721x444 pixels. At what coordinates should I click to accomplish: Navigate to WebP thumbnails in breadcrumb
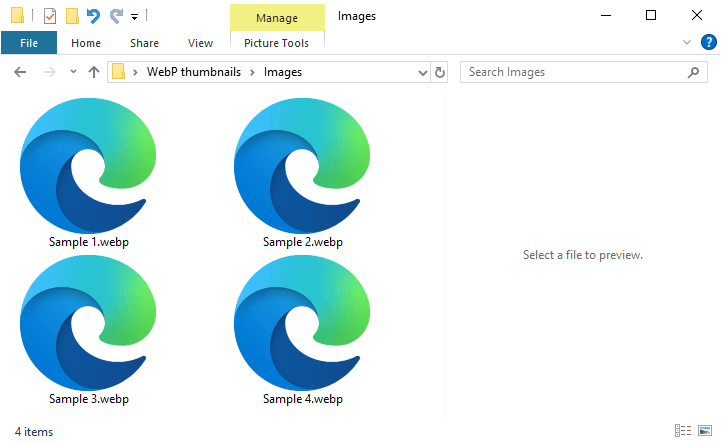pos(194,72)
